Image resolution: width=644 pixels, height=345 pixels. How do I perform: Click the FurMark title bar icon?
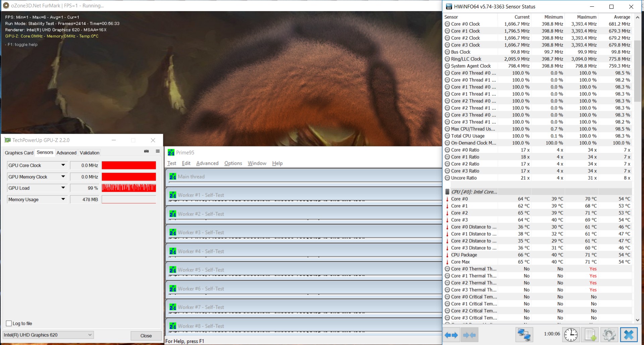6,5
